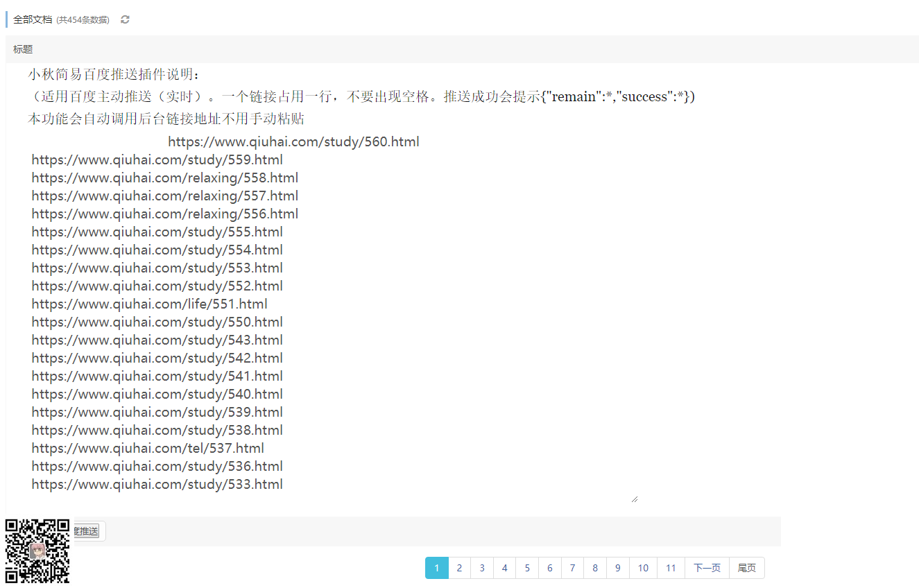This screenshot has height=588, width=919.
Task: Select page 11 in pagination
Action: point(671,568)
